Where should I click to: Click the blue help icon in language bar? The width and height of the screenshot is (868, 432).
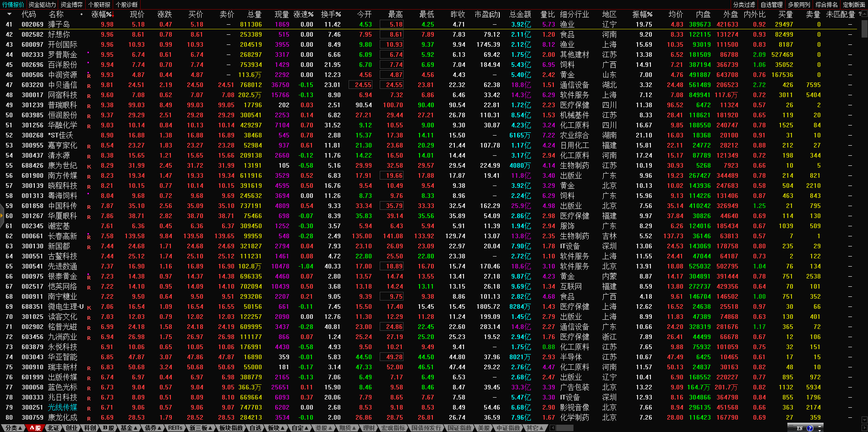click(810, 428)
